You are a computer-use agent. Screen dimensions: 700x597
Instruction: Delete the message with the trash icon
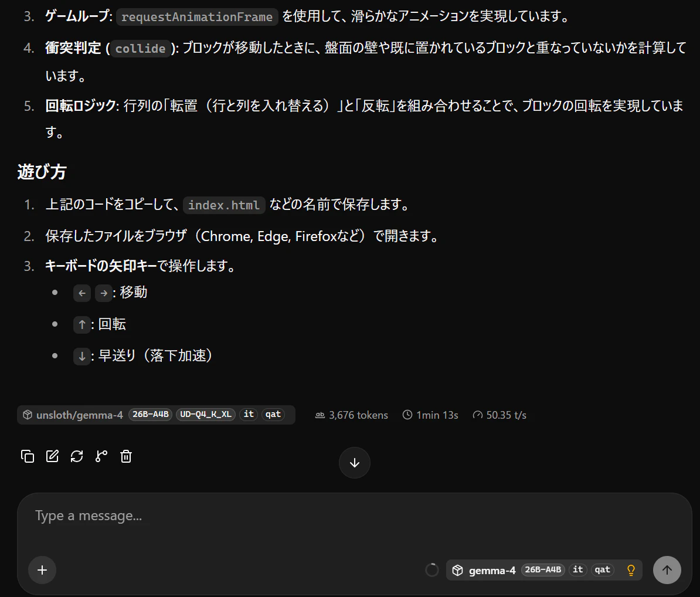(x=126, y=456)
